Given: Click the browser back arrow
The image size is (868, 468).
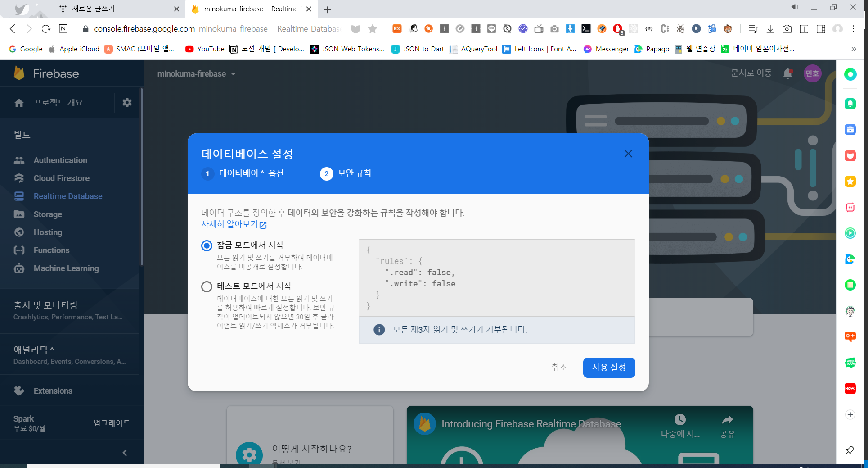Looking at the screenshot, I should coord(13,29).
